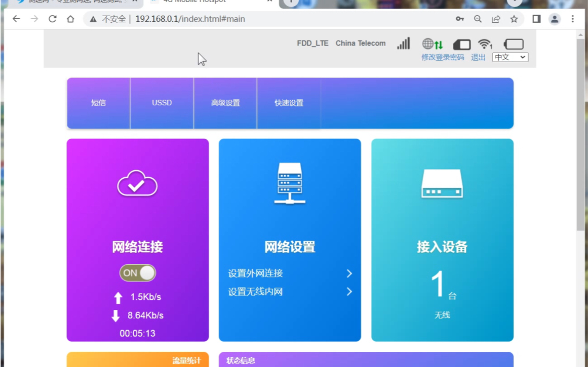Image resolution: width=588 pixels, height=367 pixels.
Task: Click the China Telecom operator name
Action: coord(361,43)
